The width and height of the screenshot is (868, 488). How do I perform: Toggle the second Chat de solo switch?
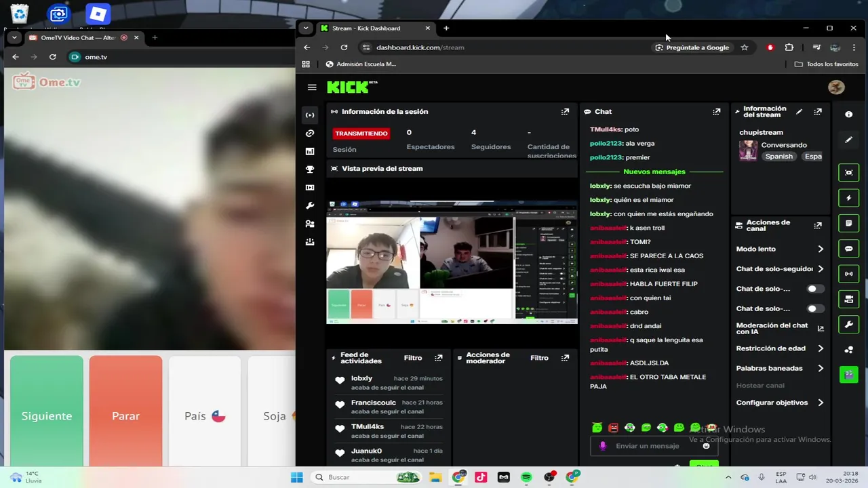coord(815,308)
